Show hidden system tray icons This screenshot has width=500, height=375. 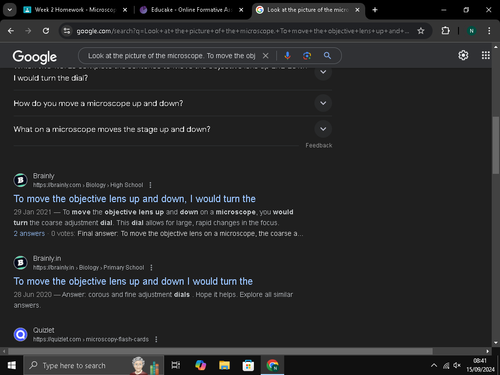[434, 366]
